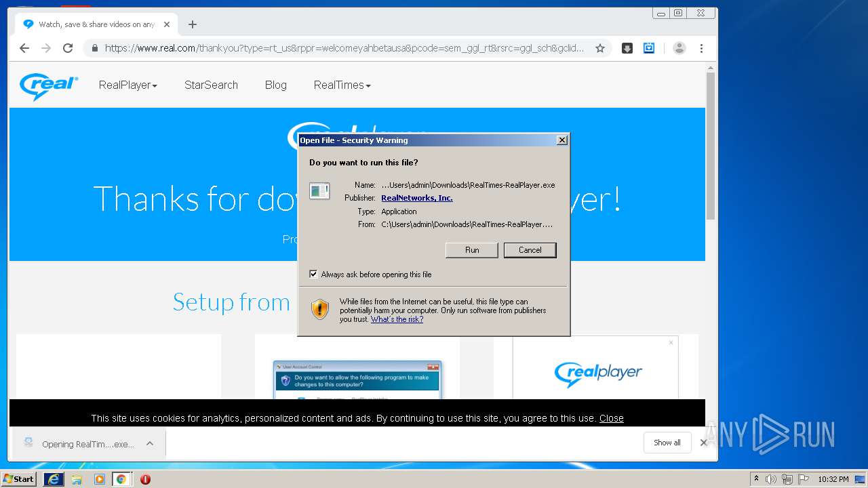Close the real.com browser tab

click(167, 24)
